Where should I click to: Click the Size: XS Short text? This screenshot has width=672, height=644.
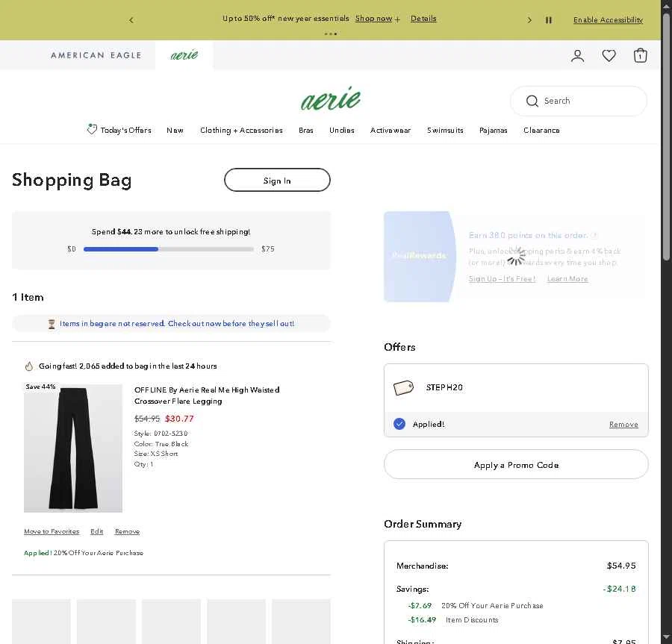point(156,454)
